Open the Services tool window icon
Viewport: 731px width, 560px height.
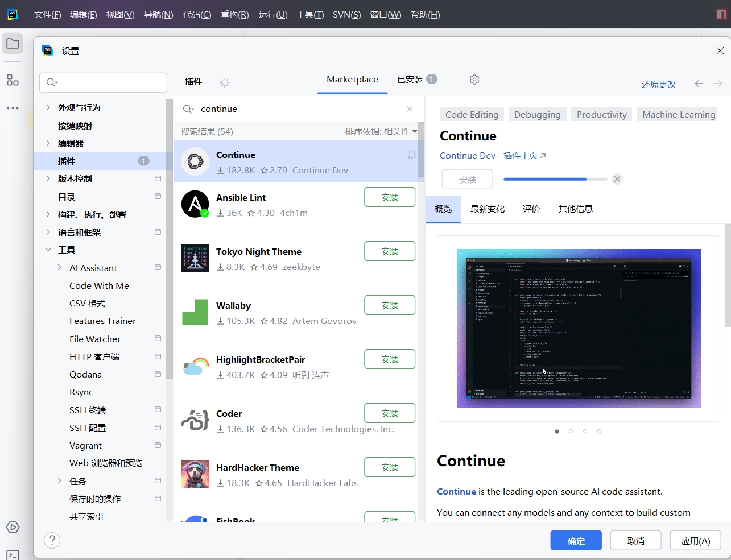pos(13,528)
